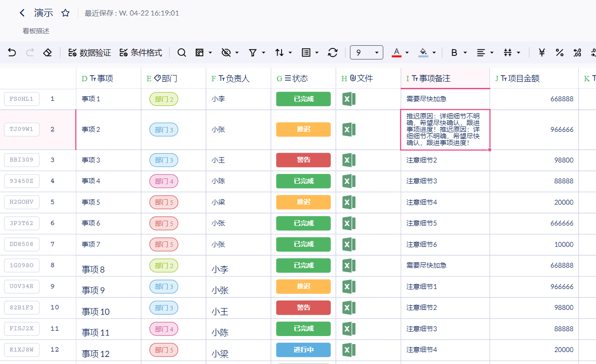Viewport: 596px width, 364px height.
Task: Toggle the hide columns eye icon
Action: point(226,52)
